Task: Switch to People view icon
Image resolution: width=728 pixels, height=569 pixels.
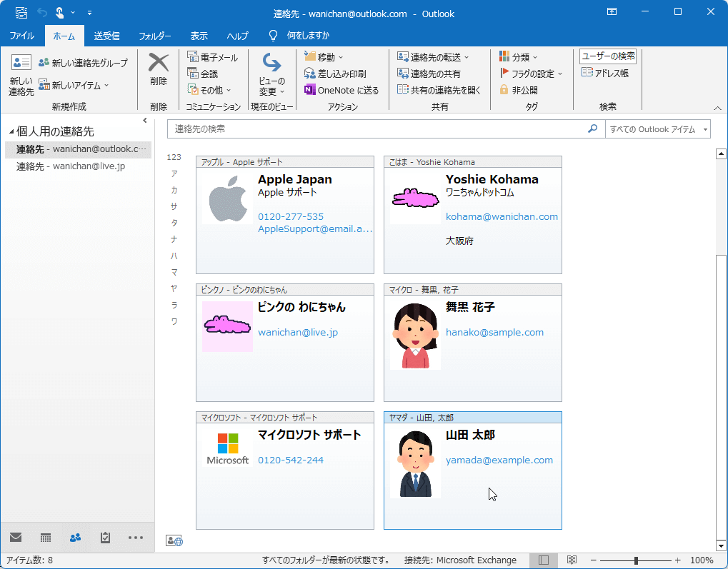Action: click(75, 538)
